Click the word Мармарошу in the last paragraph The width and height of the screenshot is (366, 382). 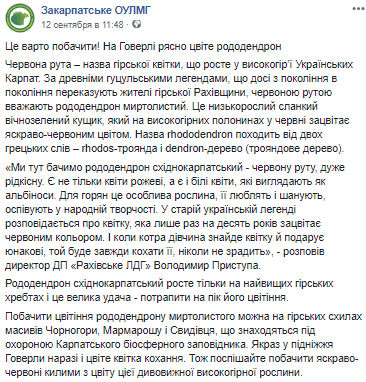(x=132, y=330)
